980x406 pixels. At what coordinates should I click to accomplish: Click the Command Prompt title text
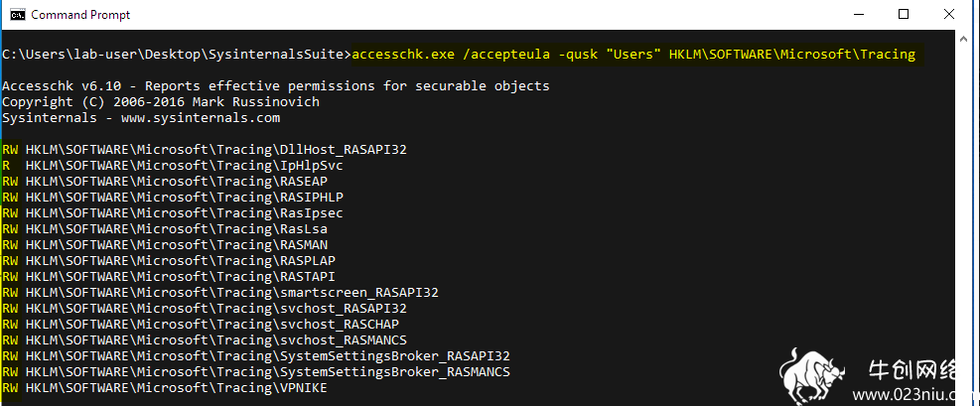(x=80, y=14)
